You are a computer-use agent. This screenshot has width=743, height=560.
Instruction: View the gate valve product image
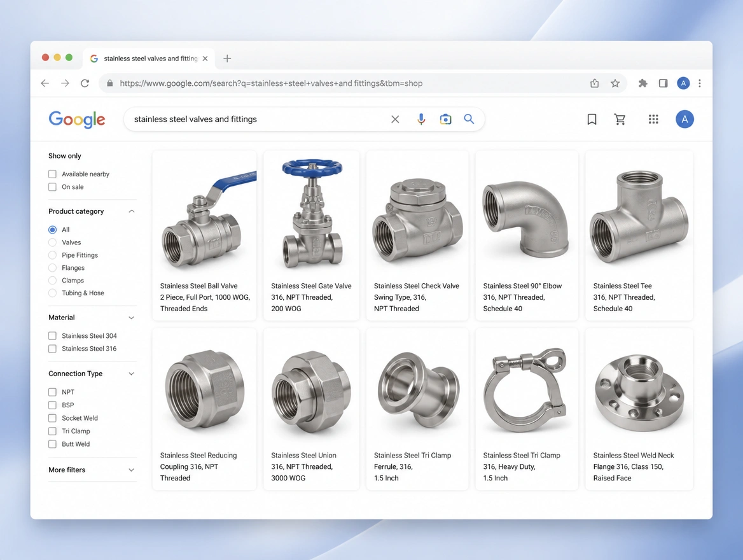click(x=311, y=213)
